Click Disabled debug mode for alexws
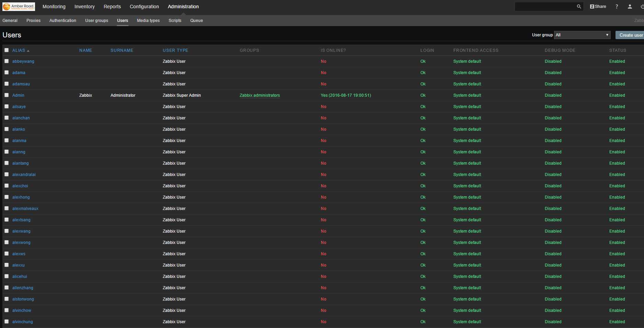Viewport: 644px width, 328px height. (553, 254)
